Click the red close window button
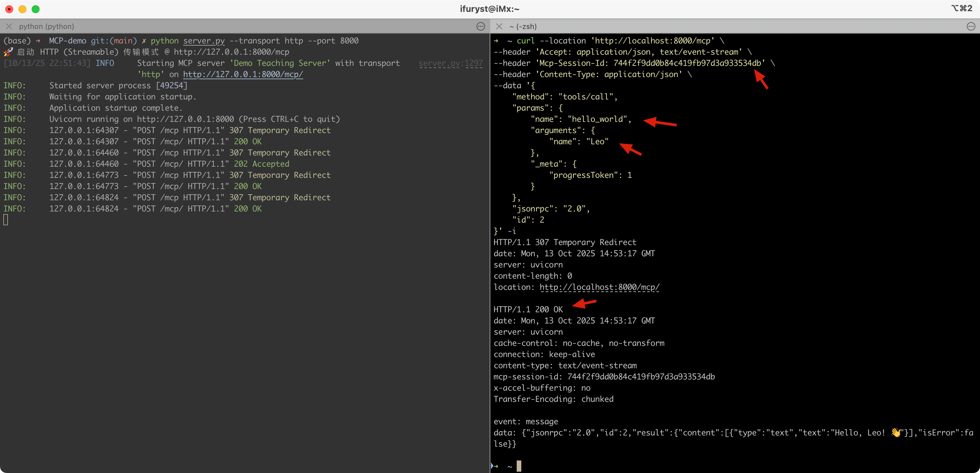Screen dimensions: 980x473 [x=9, y=9]
